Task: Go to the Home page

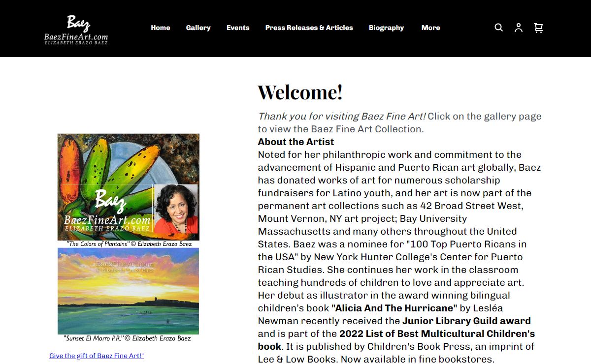Action: [x=161, y=28]
